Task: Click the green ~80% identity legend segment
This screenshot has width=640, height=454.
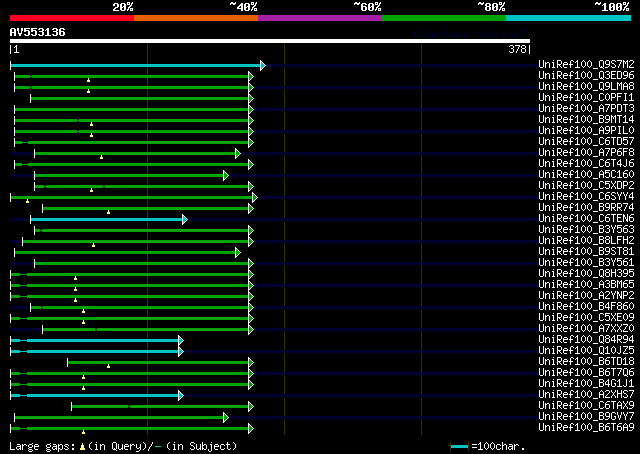Action: pos(444,18)
